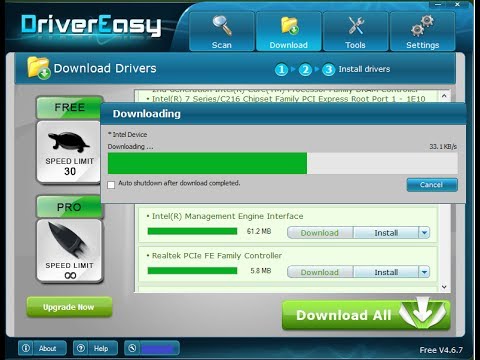The image size is (480, 360).
Task: Click the Free V4.6.7 version label
Action: point(441,350)
